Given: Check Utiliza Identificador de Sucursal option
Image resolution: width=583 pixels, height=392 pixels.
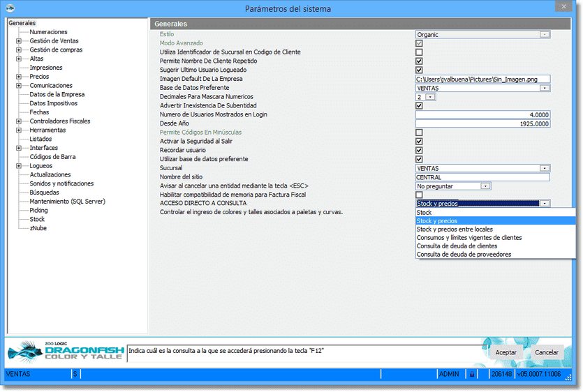Looking at the screenshot, I should click(x=419, y=52).
